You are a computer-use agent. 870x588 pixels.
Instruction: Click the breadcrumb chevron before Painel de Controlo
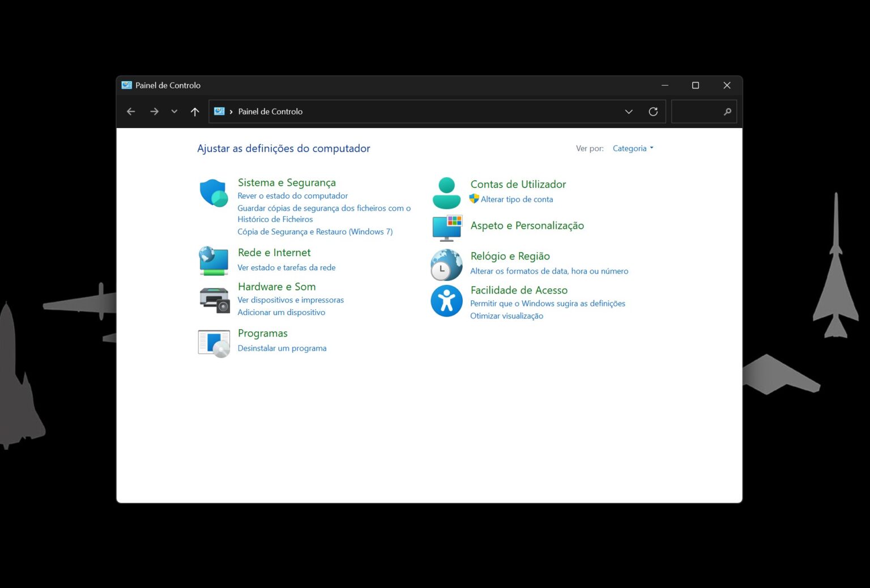231,112
